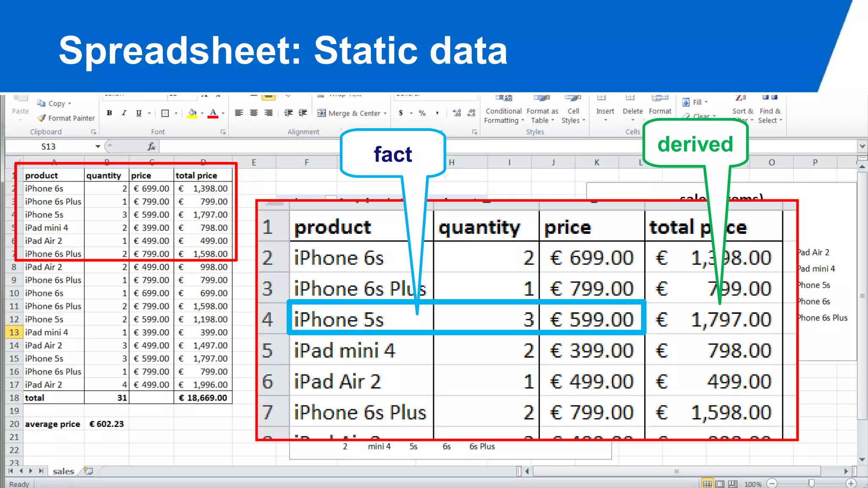This screenshot has width=868, height=488.
Task: Select cell '€ 18,669.00' total
Action: pyautogui.click(x=203, y=398)
